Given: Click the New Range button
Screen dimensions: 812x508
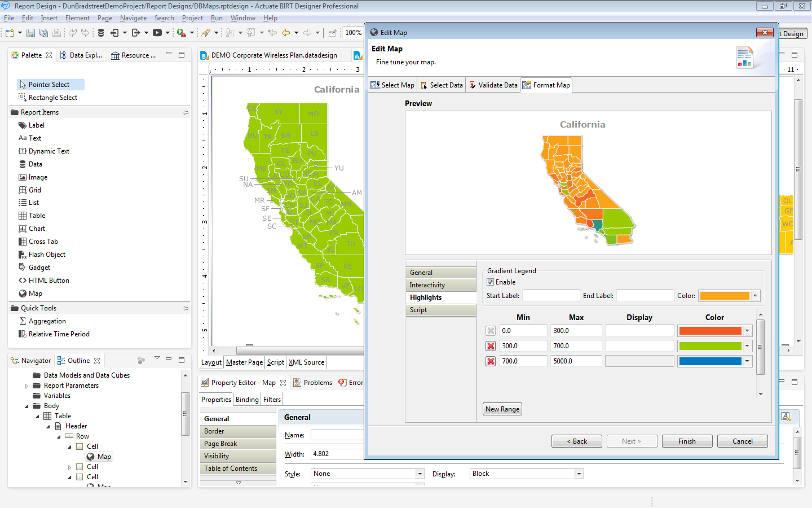Looking at the screenshot, I should (502, 409).
